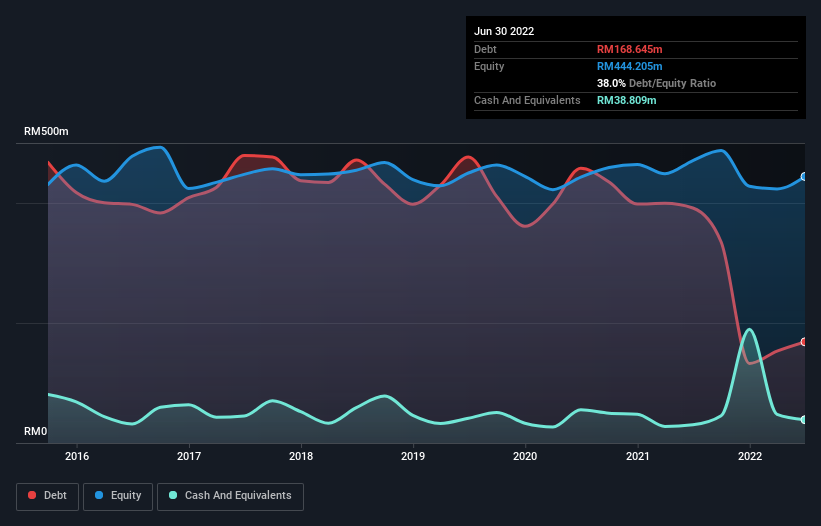Toggle Cash And Equivalents legend button
The height and width of the screenshot is (526, 821).
pos(230,496)
